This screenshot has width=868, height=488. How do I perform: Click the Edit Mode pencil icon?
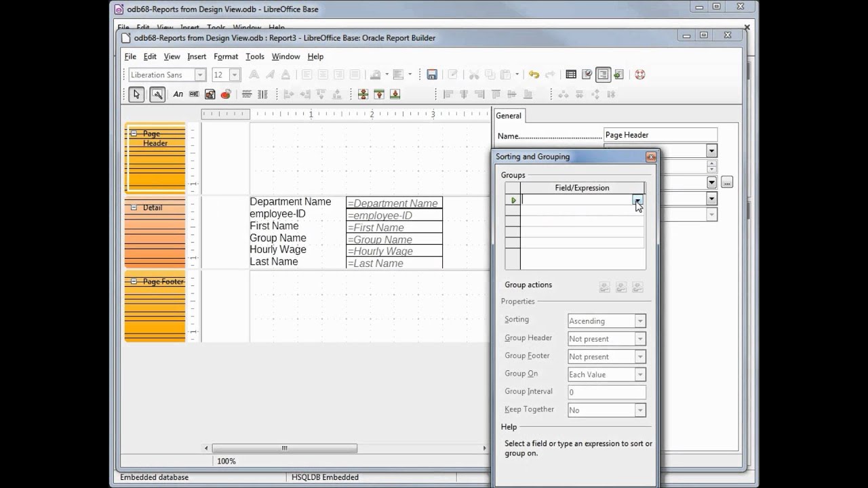452,75
